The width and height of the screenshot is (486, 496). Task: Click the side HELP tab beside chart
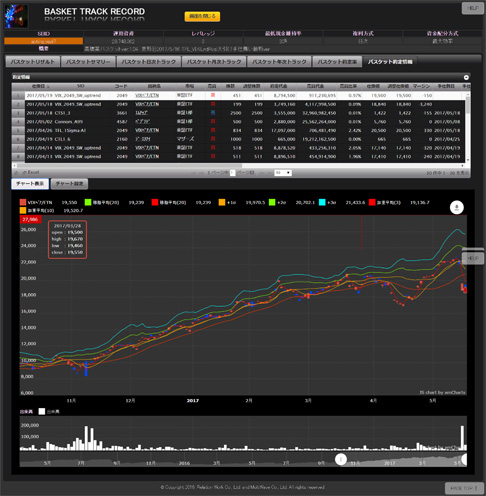[473, 258]
